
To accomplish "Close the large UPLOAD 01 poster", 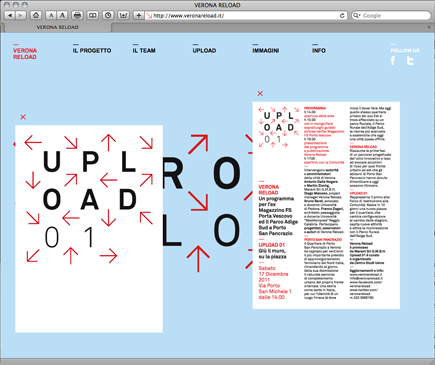I will coord(23,117).
